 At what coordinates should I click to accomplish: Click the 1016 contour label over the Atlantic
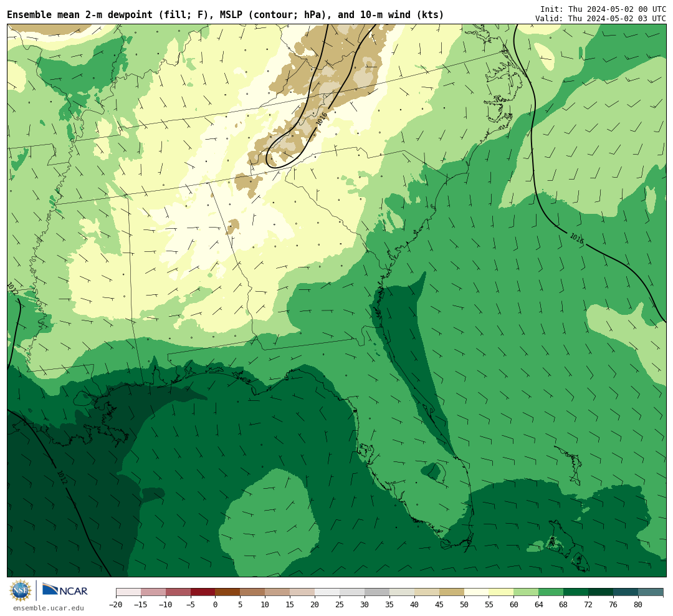577,238
